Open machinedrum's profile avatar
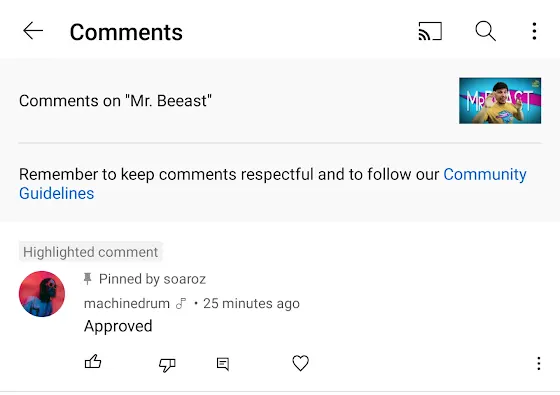 pos(42,294)
